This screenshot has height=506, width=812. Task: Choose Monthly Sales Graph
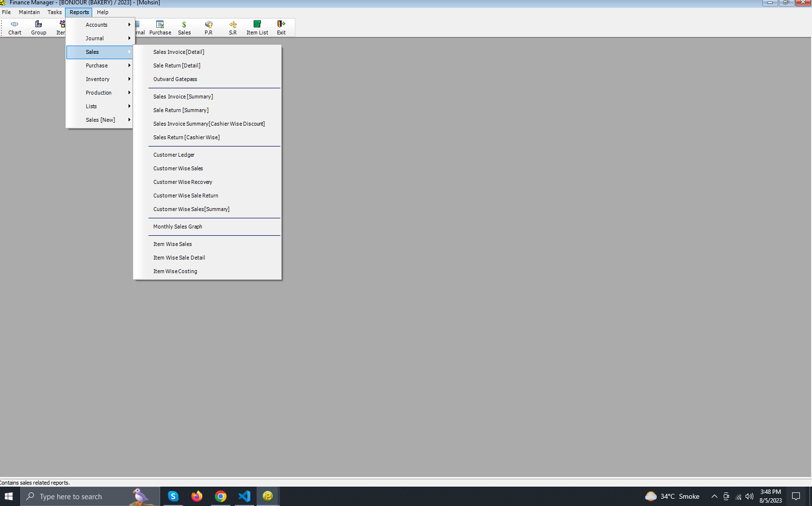(178, 227)
